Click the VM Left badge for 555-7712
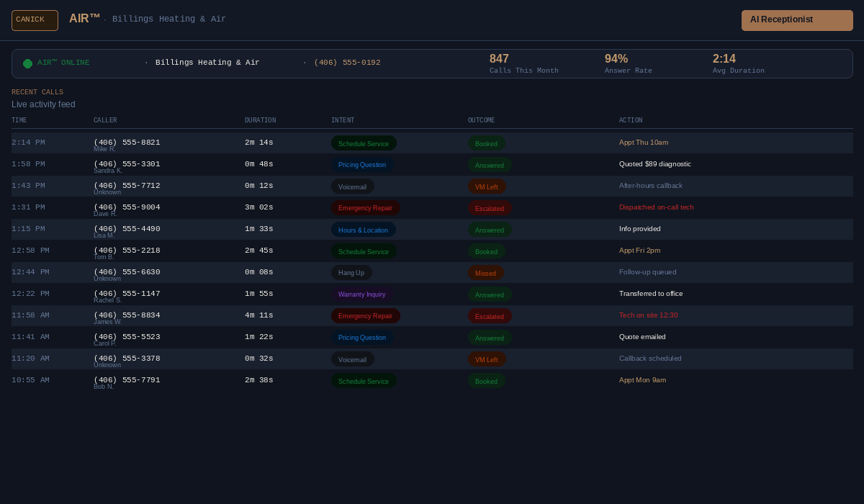The image size is (864, 504). (487, 186)
